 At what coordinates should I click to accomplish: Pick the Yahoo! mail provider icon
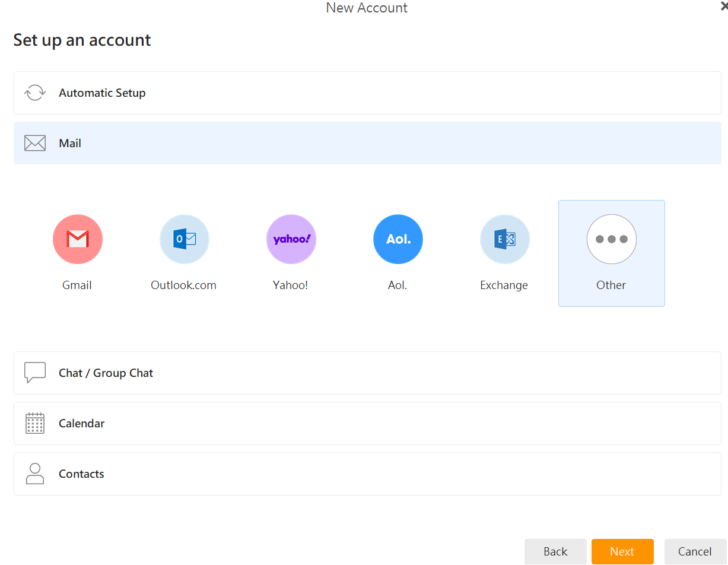click(291, 239)
